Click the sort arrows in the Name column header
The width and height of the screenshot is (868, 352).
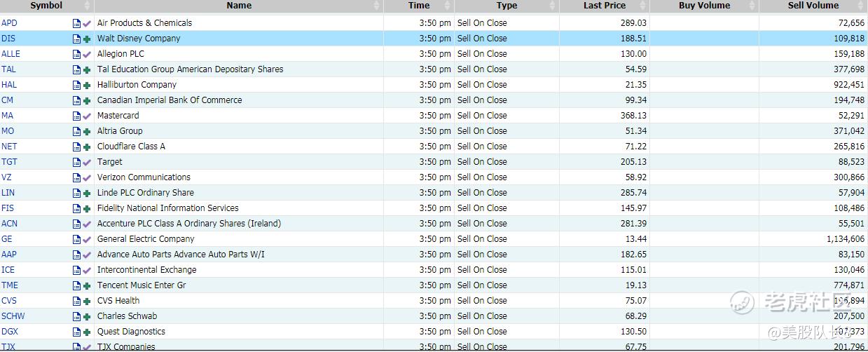[x=378, y=6]
